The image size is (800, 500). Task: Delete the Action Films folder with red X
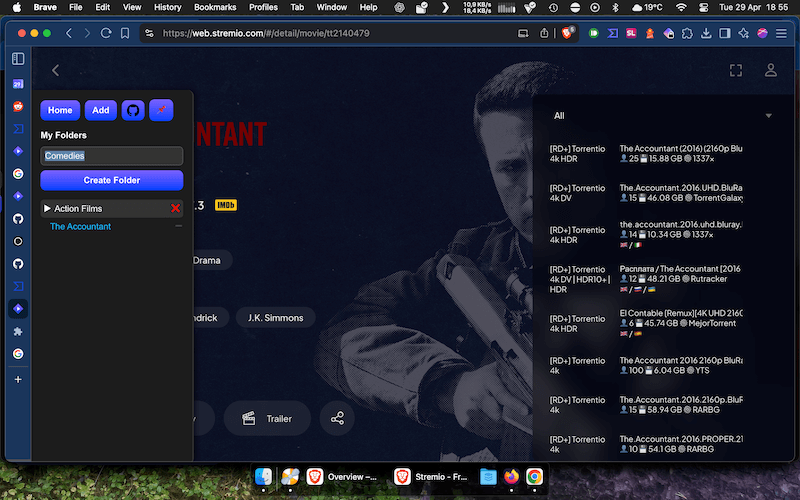(175, 208)
